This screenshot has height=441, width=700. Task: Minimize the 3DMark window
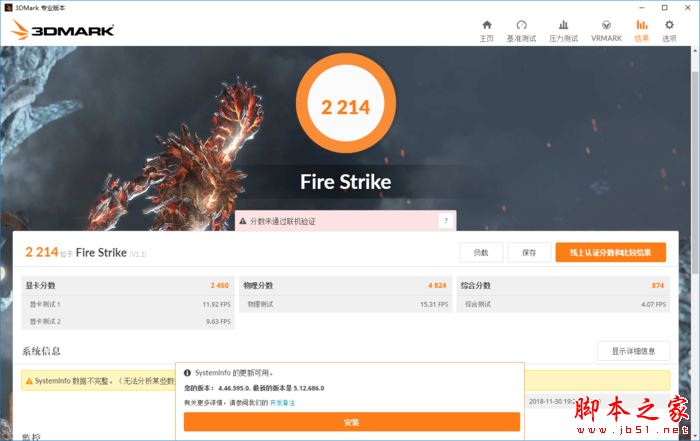tap(642, 8)
